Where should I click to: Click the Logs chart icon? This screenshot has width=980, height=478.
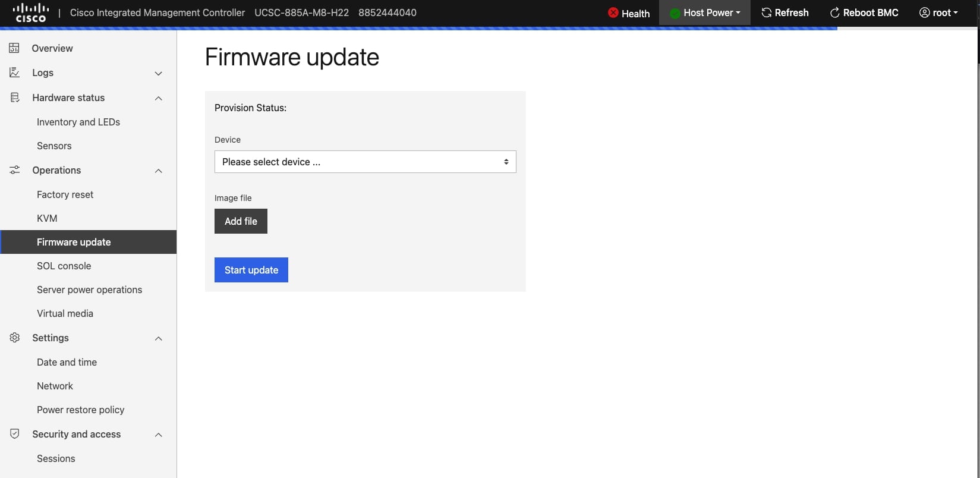tap(14, 73)
